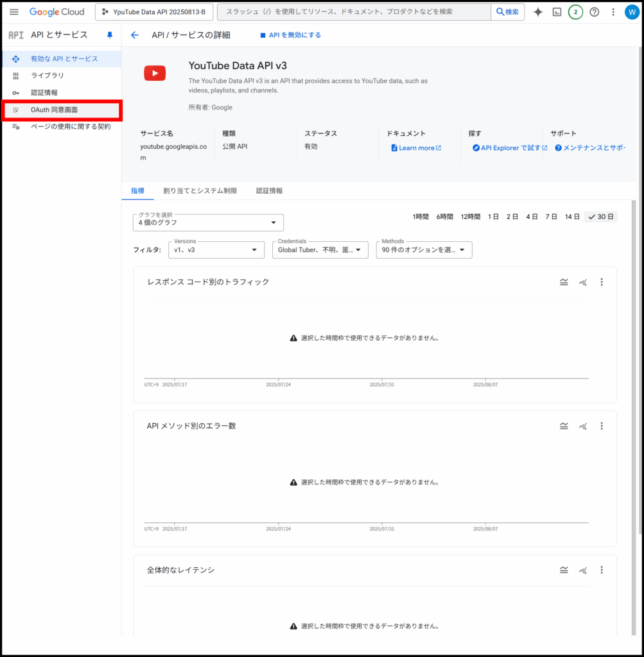Open the main navigation hamburger menu
The width and height of the screenshot is (644, 657).
point(14,12)
